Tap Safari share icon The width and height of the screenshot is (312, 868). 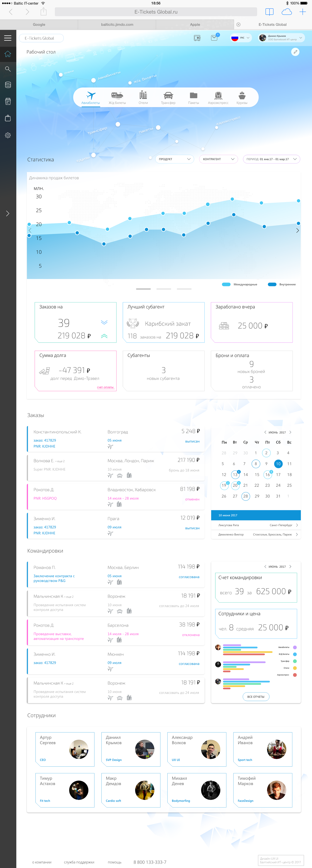pyautogui.click(x=43, y=12)
